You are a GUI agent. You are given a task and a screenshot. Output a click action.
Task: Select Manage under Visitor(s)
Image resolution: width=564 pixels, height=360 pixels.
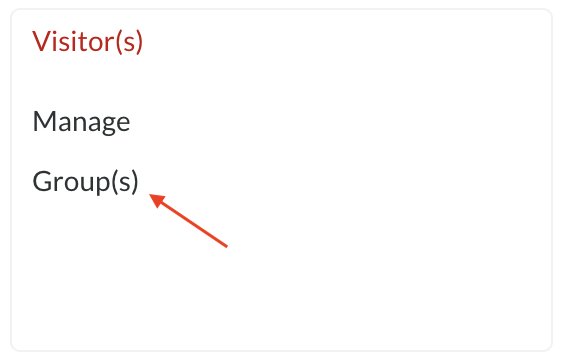click(x=81, y=122)
